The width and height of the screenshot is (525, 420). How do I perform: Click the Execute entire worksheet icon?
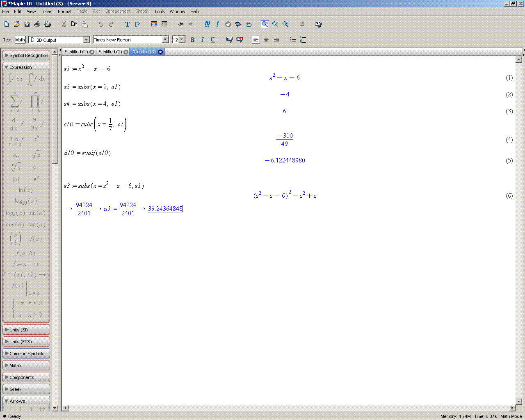207,24
